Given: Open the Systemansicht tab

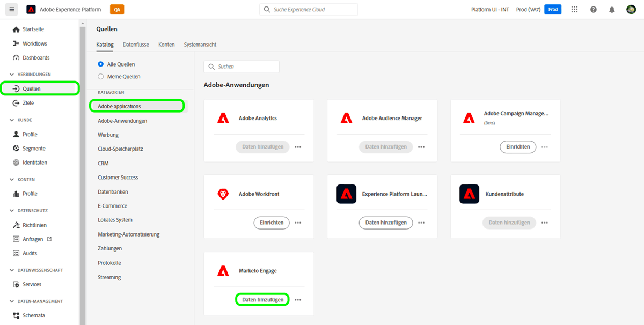Looking at the screenshot, I should click(200, 45).
